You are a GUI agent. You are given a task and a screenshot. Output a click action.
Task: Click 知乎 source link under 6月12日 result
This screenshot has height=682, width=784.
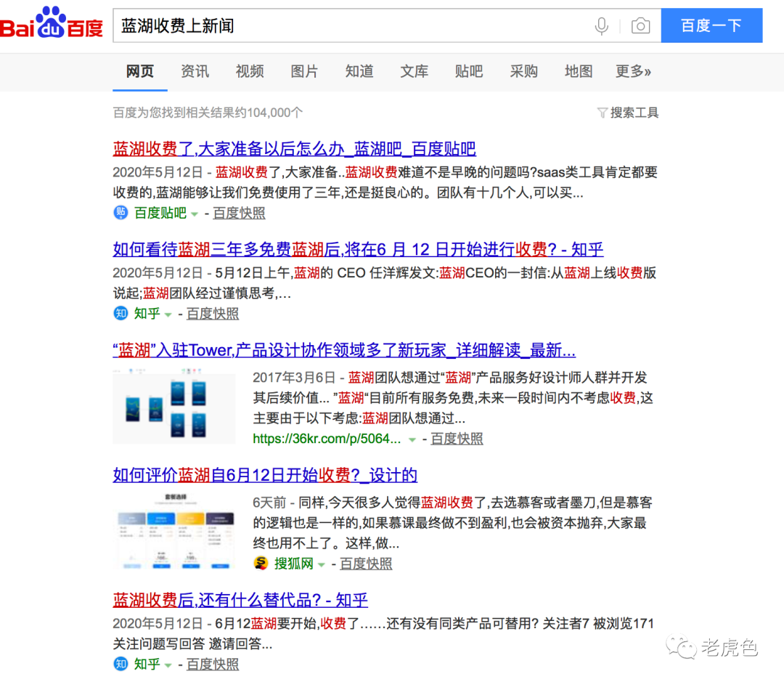coord(147,314)
